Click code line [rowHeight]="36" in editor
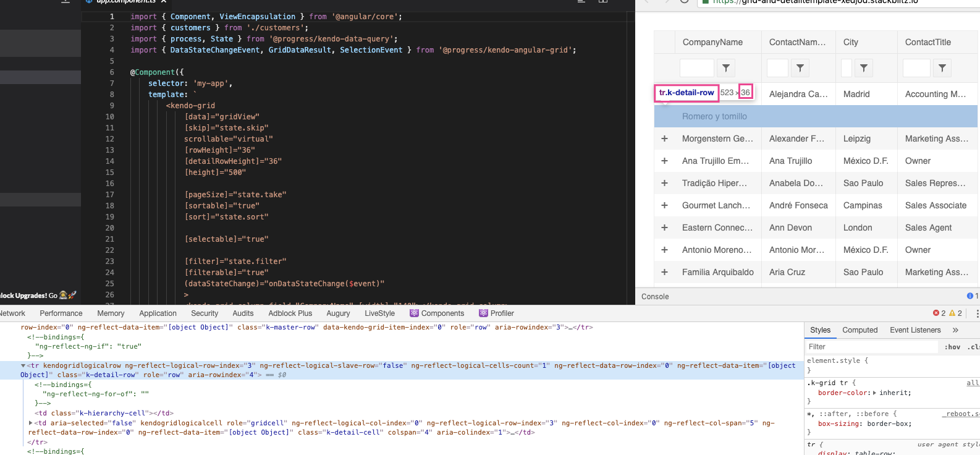 pyautogui.click(x=219, y=150)
